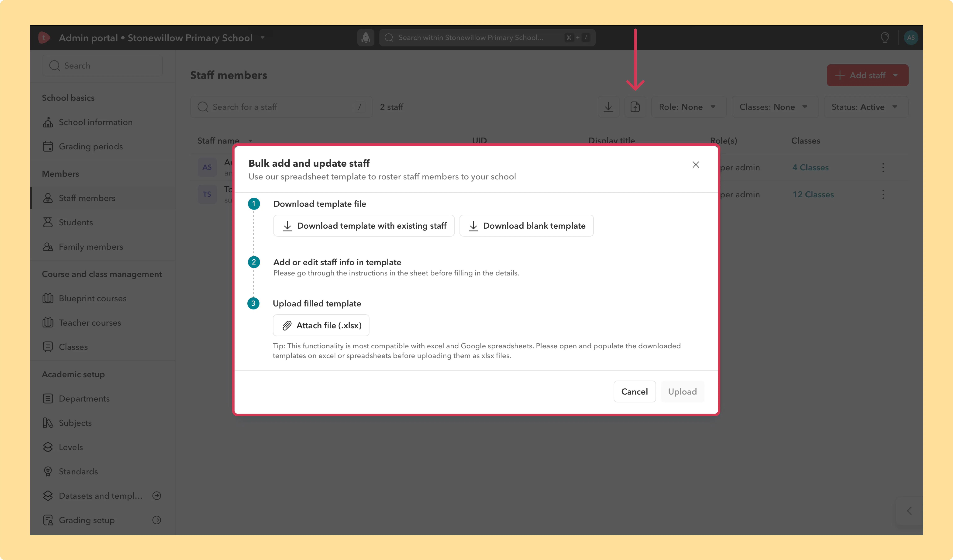Open the school switcher dropdown arrow
The height and width of the screenshot is (560, 953).
[x=262, y=38]
